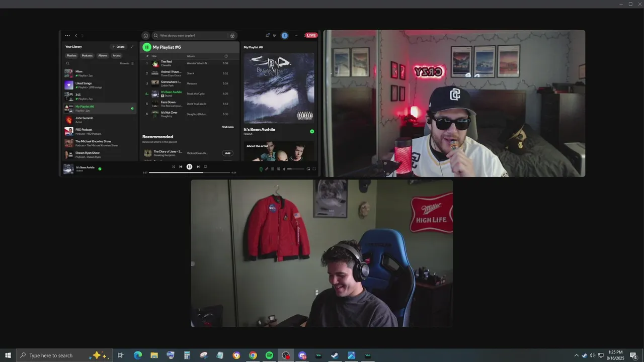
Task: Open Spotify from taskbar
Action: pyautogui.click(x=269, y=355)
